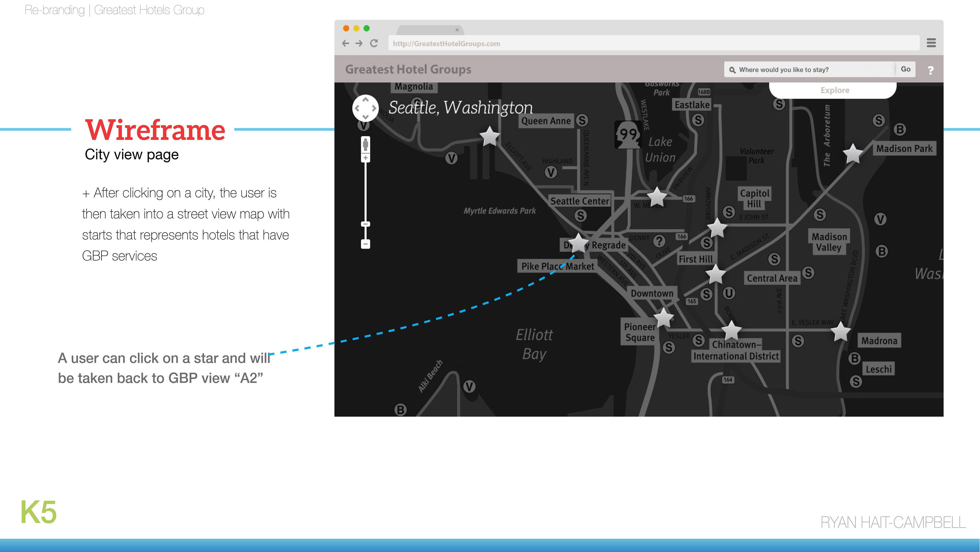Click the browser back arrow
The width and height of the screenshot is (980, 552).
(346, 43)
